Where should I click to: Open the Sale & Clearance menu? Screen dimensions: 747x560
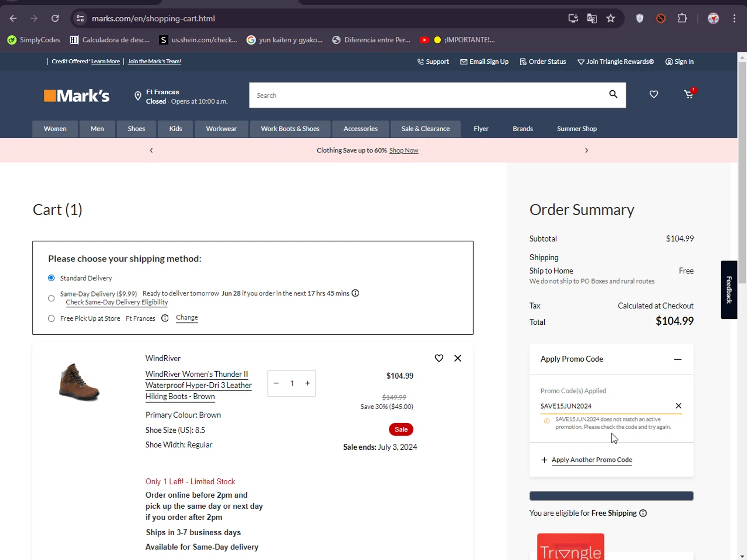tap(425, 129)
